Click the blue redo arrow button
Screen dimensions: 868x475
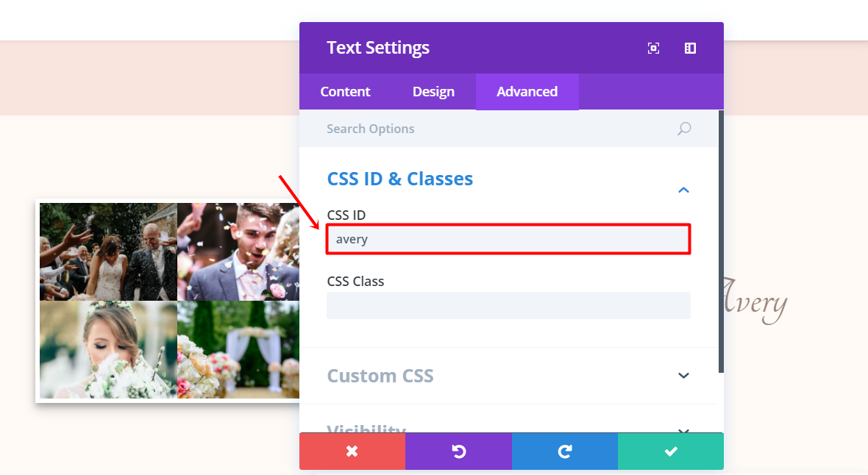pyautogui.click(x=565, y=451)
